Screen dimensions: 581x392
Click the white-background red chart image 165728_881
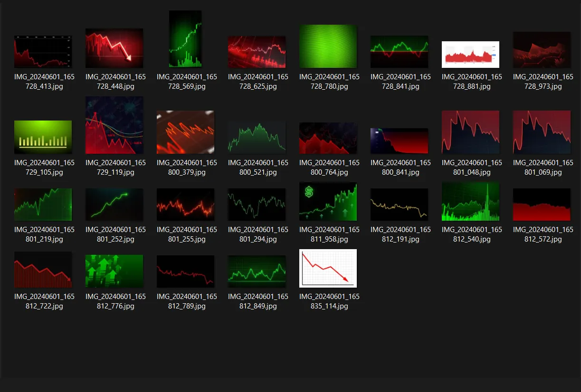(x=470, y=54)
